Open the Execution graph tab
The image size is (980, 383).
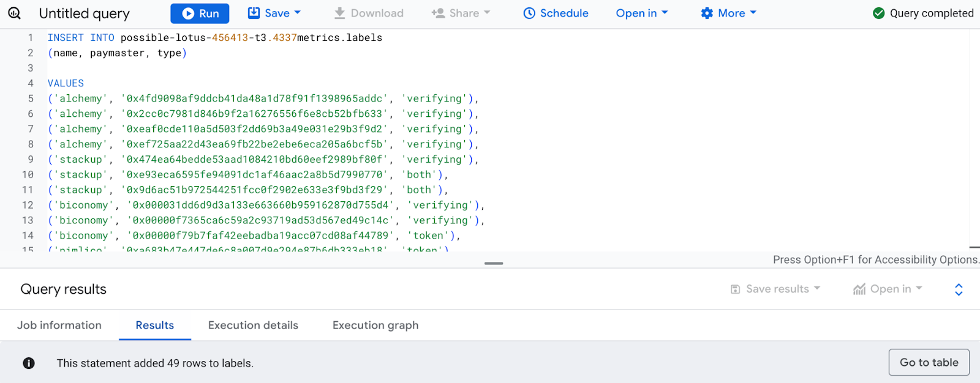[x=375, y=325]
